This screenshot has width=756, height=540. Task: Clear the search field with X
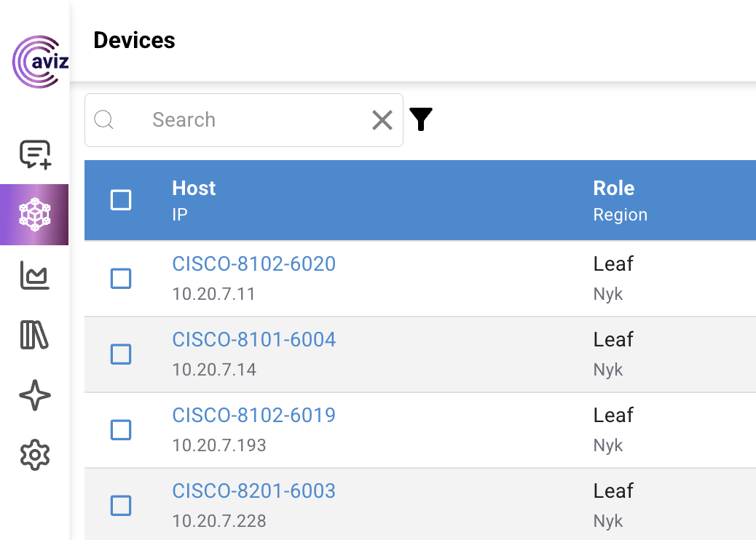382,120
